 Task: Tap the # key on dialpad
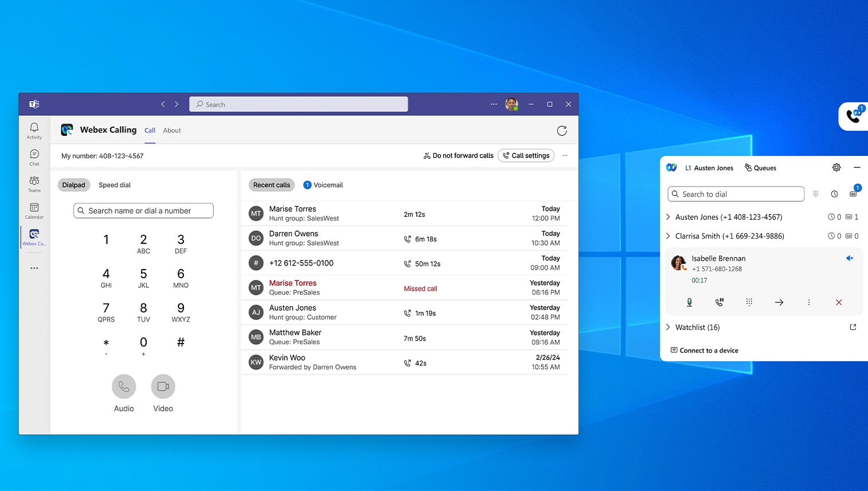181,342
